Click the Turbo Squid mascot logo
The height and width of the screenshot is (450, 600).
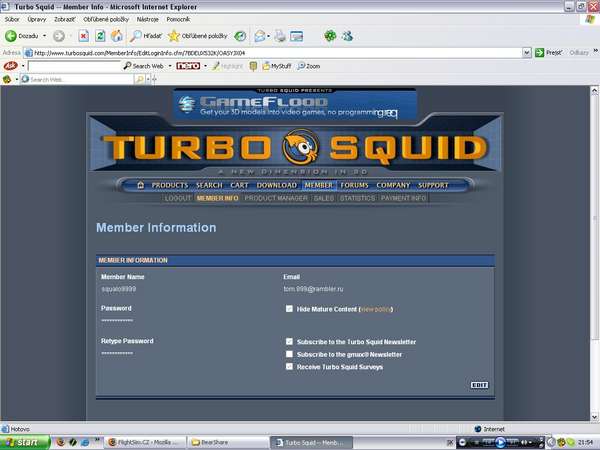301,147
